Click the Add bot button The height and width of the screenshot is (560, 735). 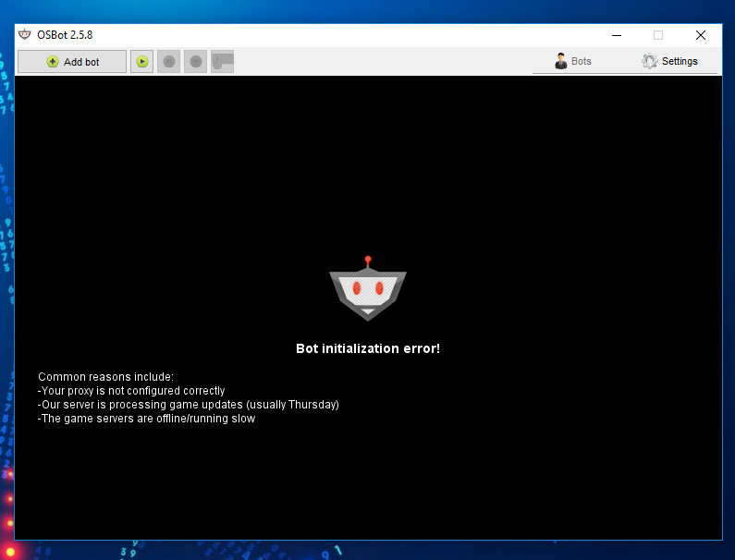point(72,62)
